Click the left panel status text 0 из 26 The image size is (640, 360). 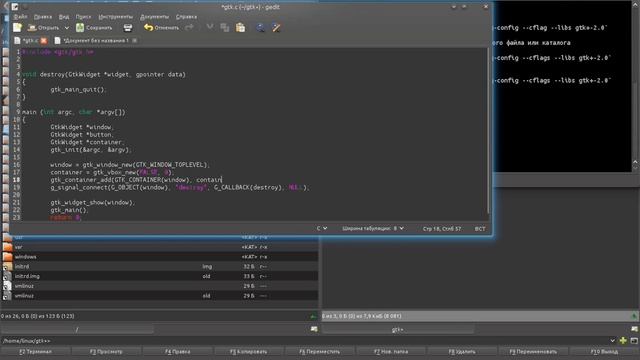tap(37, 316)
